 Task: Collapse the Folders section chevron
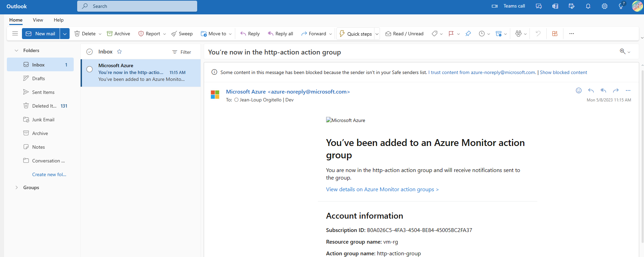(16, 50)
